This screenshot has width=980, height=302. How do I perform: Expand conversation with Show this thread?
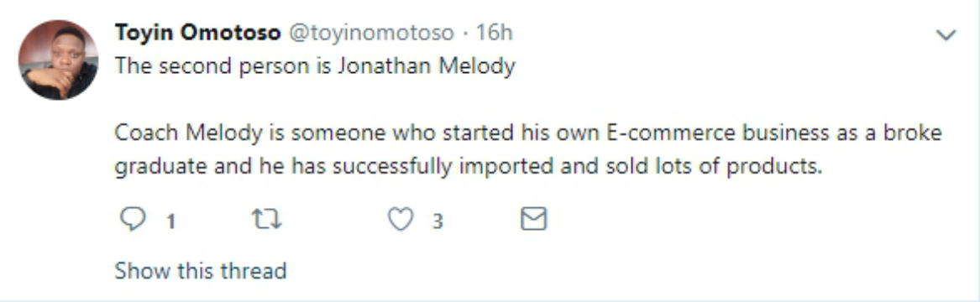(x=201, y=271)
